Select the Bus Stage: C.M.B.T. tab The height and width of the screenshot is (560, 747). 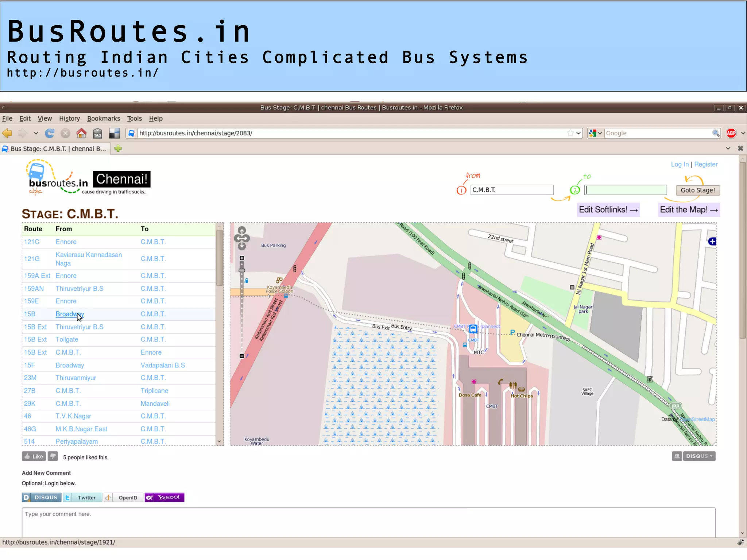click(55, 149)
